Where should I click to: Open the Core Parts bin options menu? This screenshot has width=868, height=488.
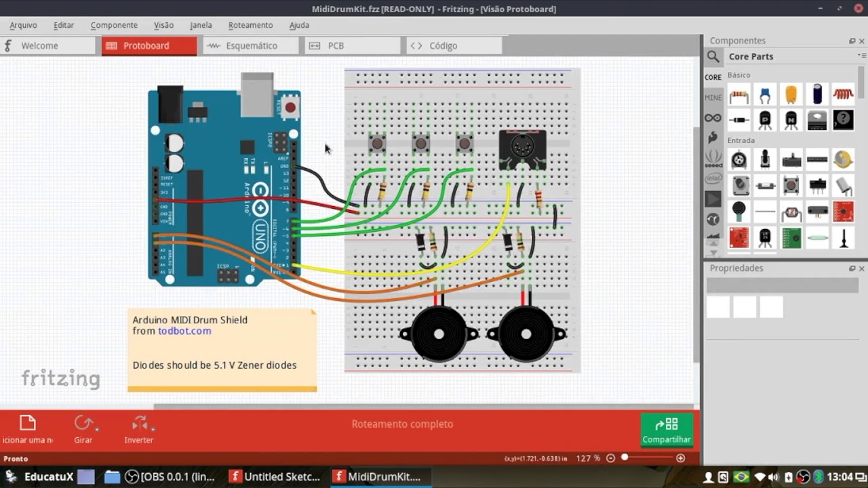tap(862, 56)
